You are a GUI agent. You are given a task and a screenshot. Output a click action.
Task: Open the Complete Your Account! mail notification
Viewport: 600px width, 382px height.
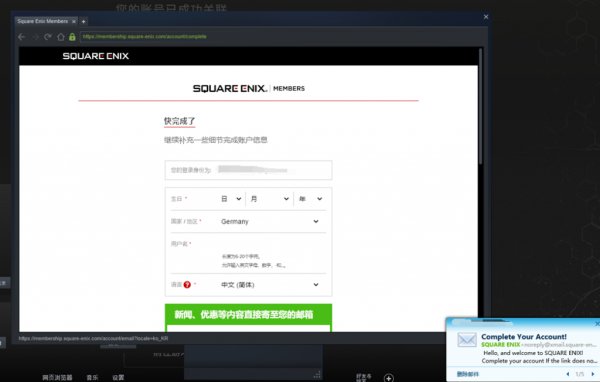[x=524, y=336]
